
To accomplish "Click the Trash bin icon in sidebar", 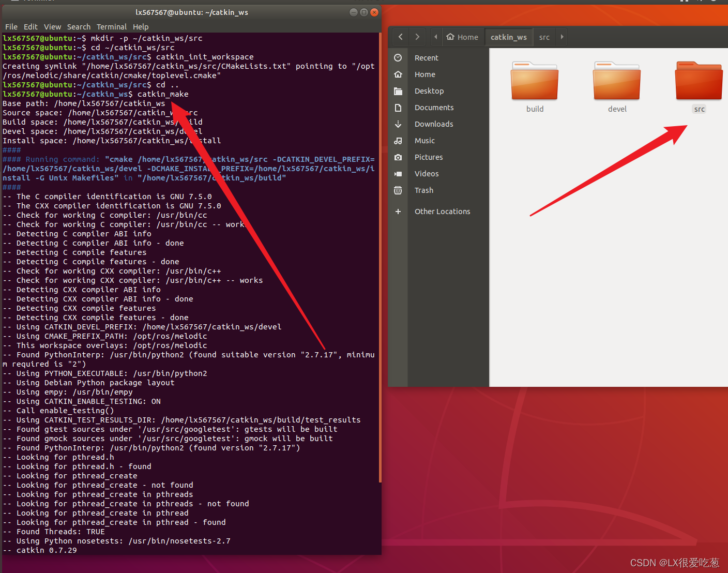I will pos(398,190).
